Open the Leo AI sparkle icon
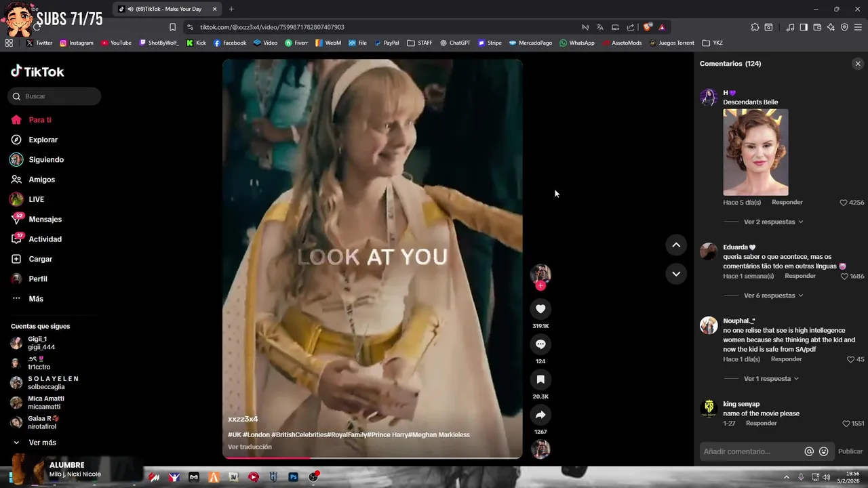The height and width of the screenshot is (488, 868). click(831, 27)
